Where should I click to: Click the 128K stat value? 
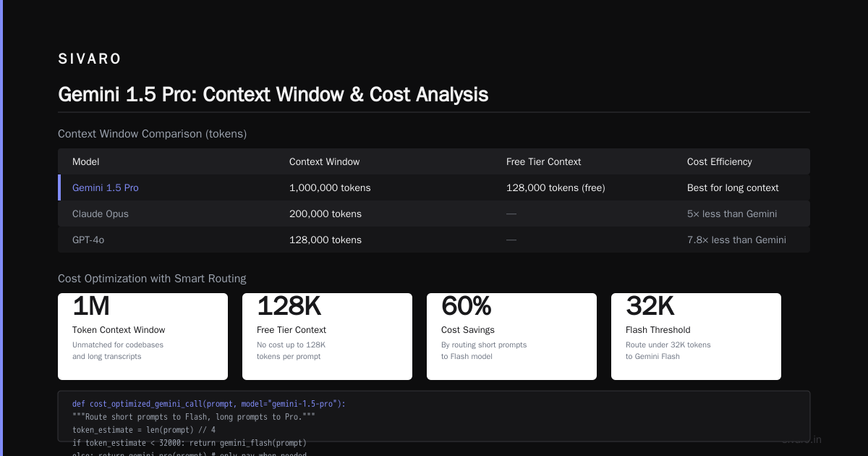(x=289, y=306)
